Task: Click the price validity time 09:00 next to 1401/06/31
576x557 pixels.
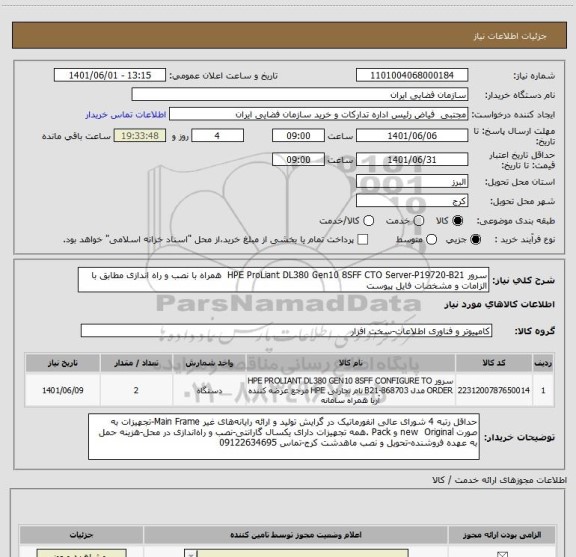Action: coord(298,159)
